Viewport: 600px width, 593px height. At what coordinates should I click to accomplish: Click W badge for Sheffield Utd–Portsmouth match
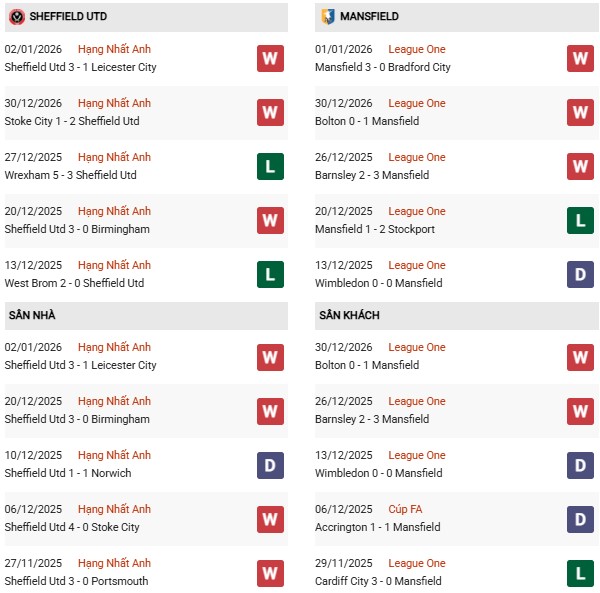tap(270, 572)
